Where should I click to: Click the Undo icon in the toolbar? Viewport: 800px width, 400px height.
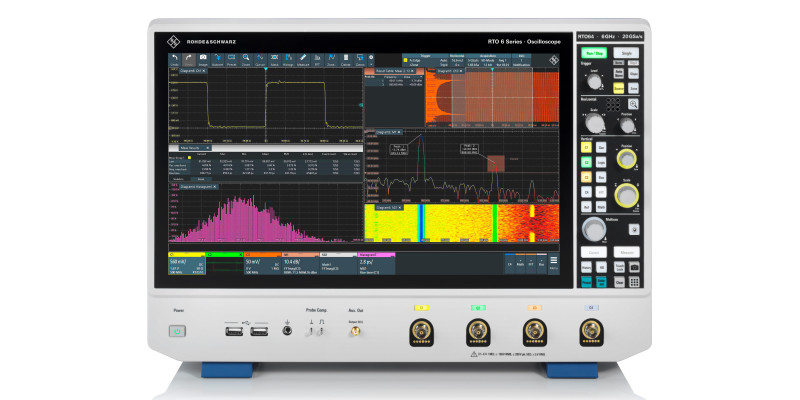174,59
